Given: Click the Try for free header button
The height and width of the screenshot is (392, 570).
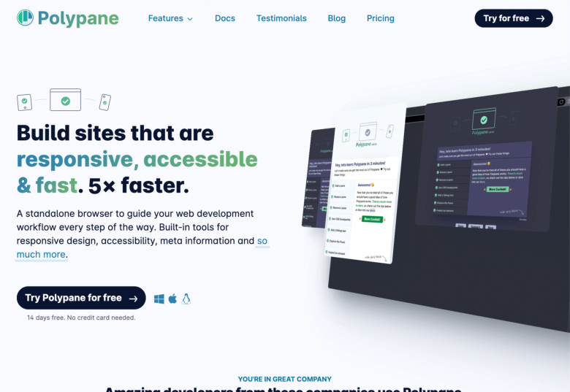Looking at the screenshot, I should tap(514, 18).
